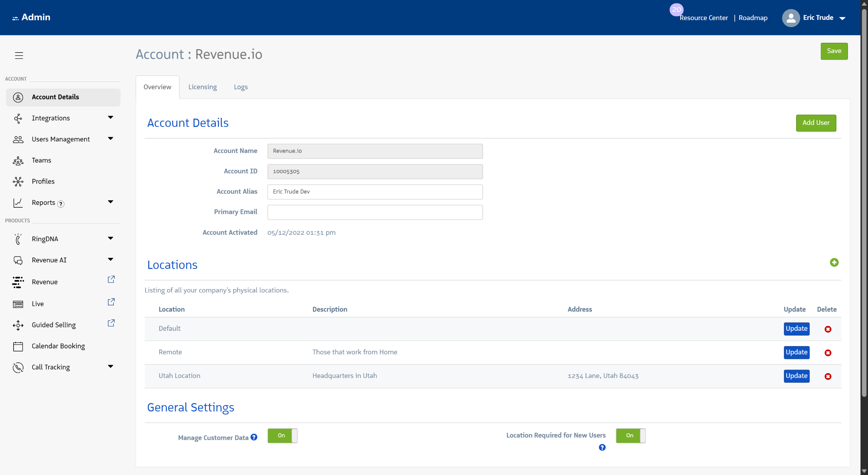Click the green Save button
The image size is (868, 475).
[834, 51]
